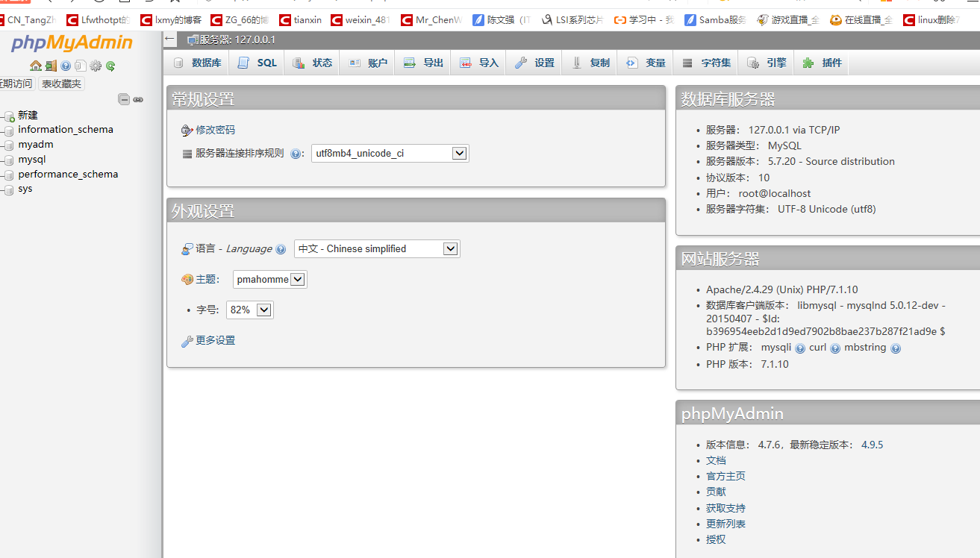980x558 pixels.
Task: Switch to the 设置 tab
Action: point(534,63)
